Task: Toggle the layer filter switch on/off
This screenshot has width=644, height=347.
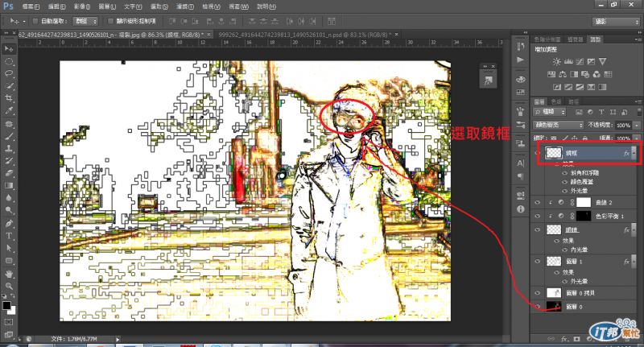Action: click(639, 112)
